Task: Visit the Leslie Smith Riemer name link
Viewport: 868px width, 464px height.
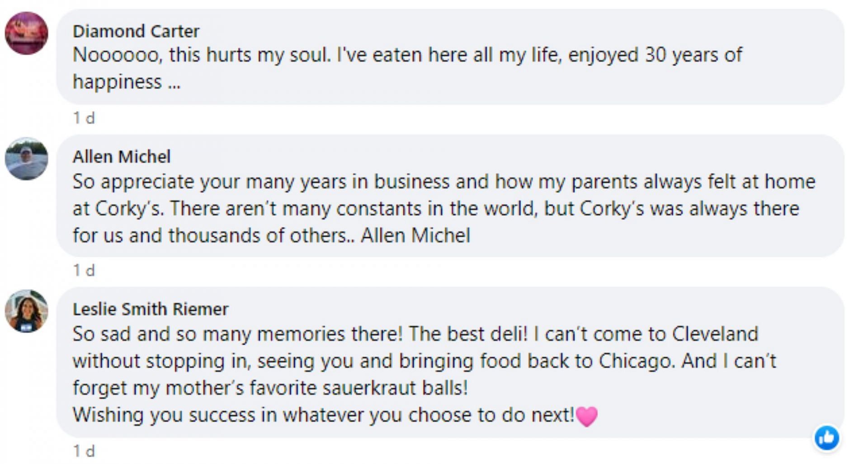Action: (151, 309)
